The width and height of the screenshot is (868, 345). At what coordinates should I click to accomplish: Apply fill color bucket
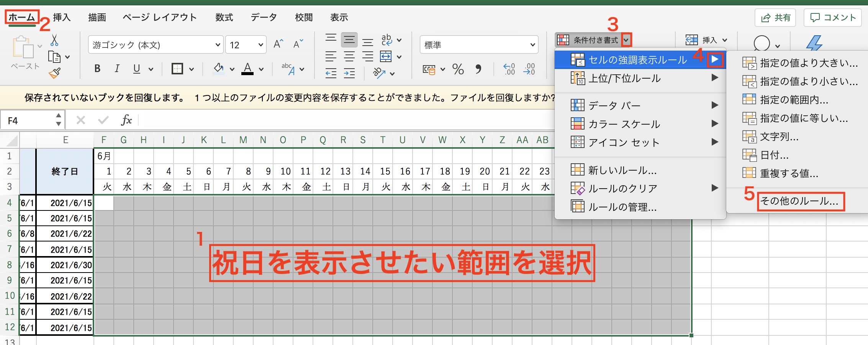point(218,69)
